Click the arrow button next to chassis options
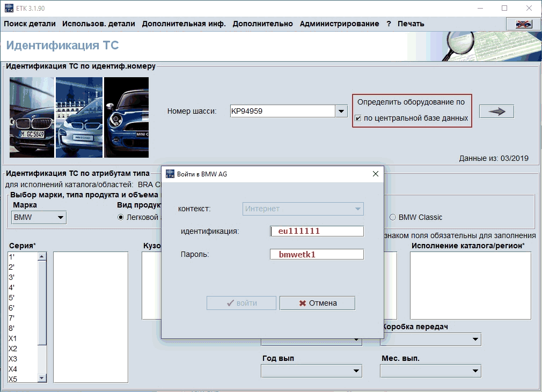542x392 pixels. [496, 111]
